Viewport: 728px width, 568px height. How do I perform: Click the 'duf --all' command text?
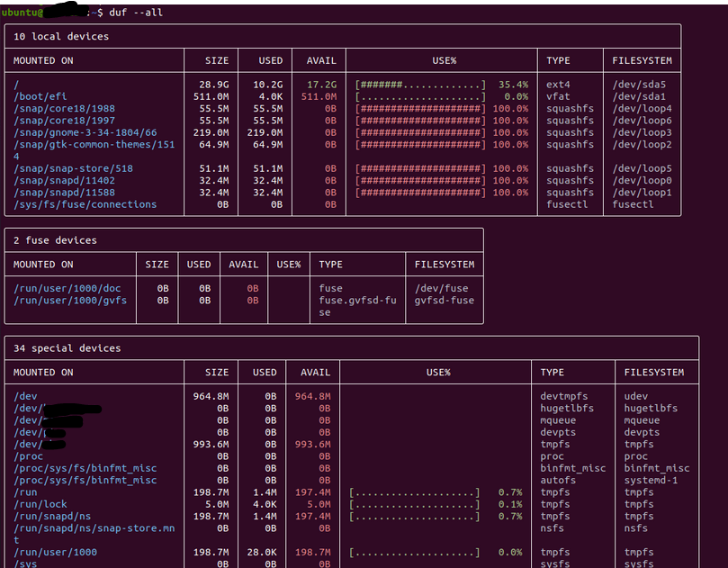pos(136,13)
